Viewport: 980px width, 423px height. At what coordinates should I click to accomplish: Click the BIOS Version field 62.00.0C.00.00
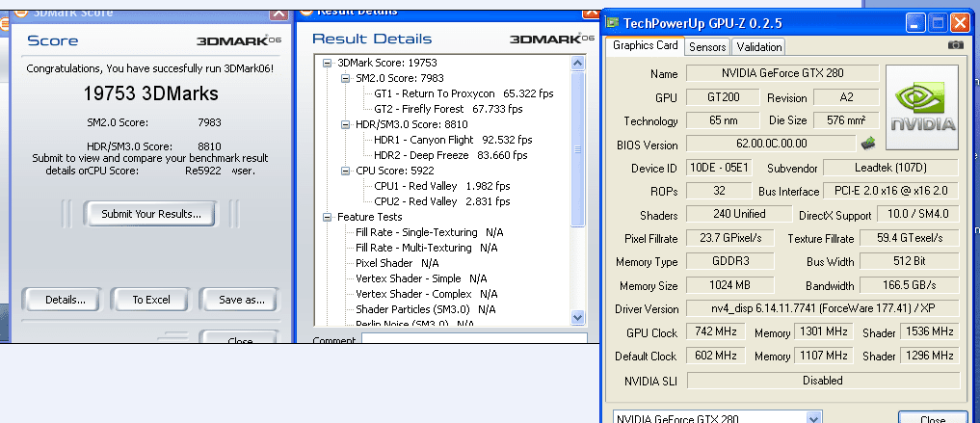pyautogui.click(x=771, y=144)
